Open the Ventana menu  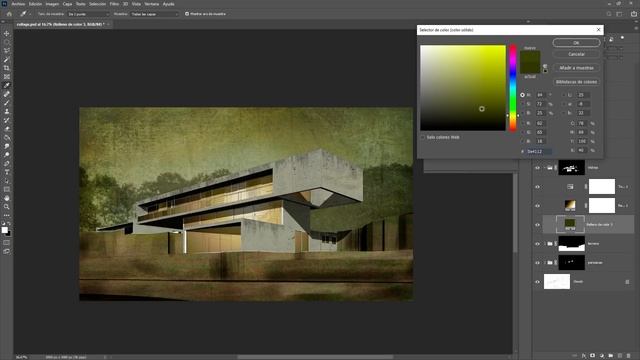coord(151,4)
